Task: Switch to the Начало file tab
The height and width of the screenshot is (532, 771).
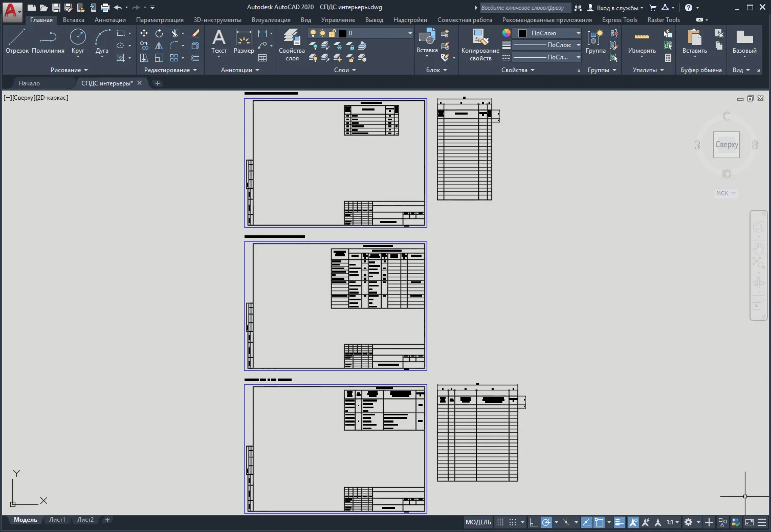Action: pos(29,83)
